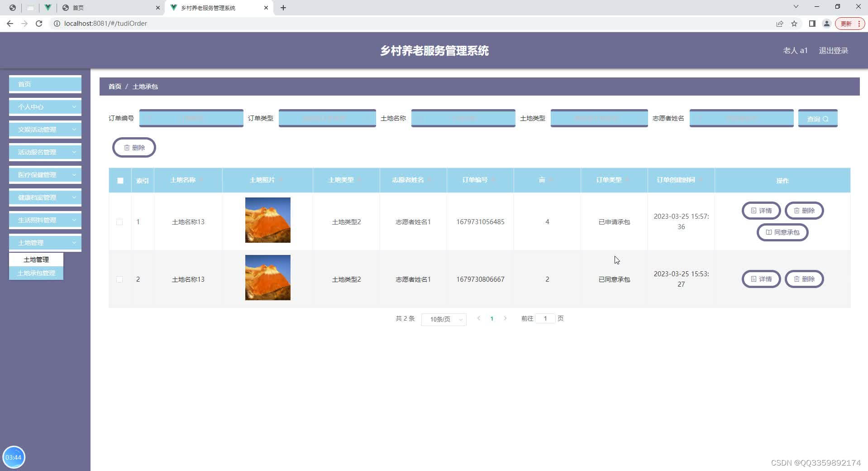Viewport: 868px width, 471px height.
Task: Sort by the 土地照片 column header
Action: pyautogui.click(x=267, y=180)
